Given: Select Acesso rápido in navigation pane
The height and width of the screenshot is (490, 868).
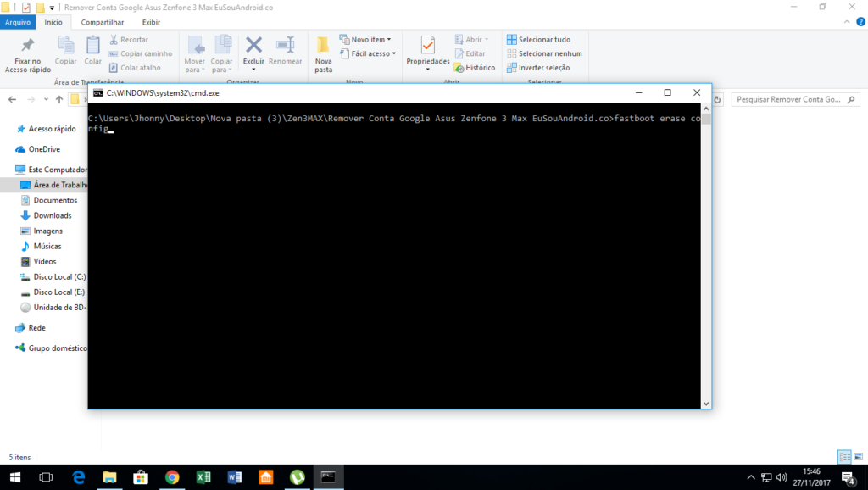Looking at the screenshot, I should coord(47,129).
